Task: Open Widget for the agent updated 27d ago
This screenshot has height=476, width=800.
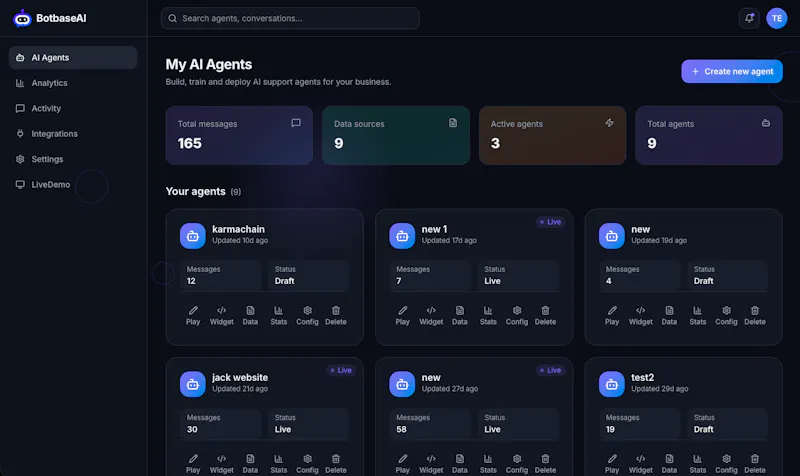Action: (431, 464)
